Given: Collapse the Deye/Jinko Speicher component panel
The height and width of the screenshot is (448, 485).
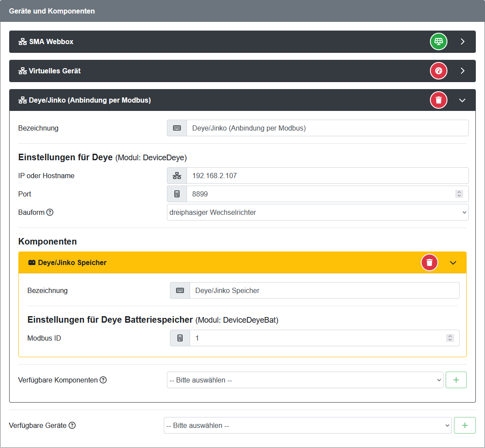Looking at the screenshot, I should (x=453, y=262).
